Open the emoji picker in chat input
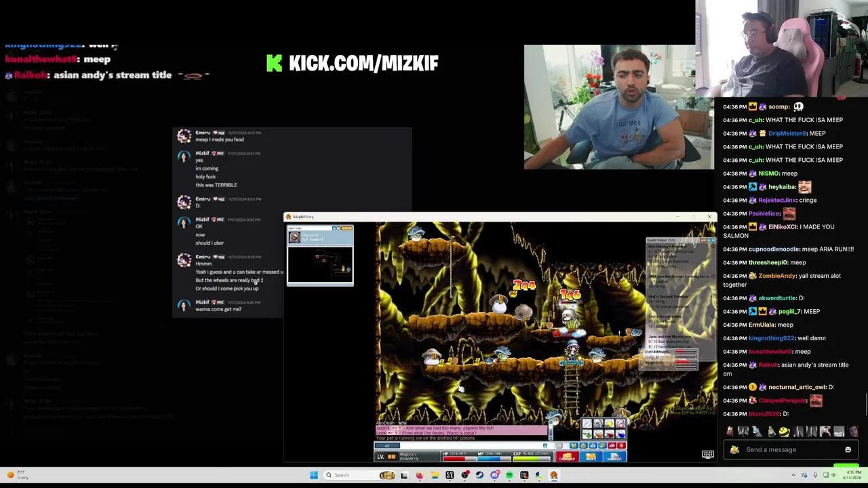 848,449
